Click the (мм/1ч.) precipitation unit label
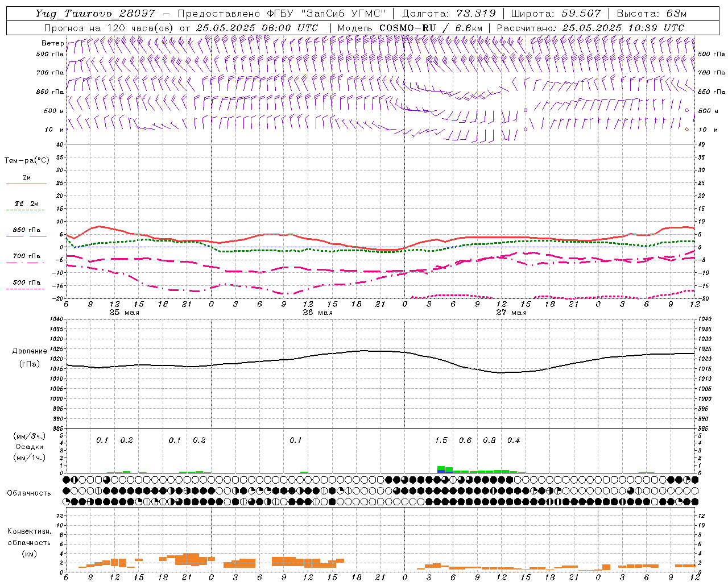This screenshot has width=728, height=582. coord(30,458)
